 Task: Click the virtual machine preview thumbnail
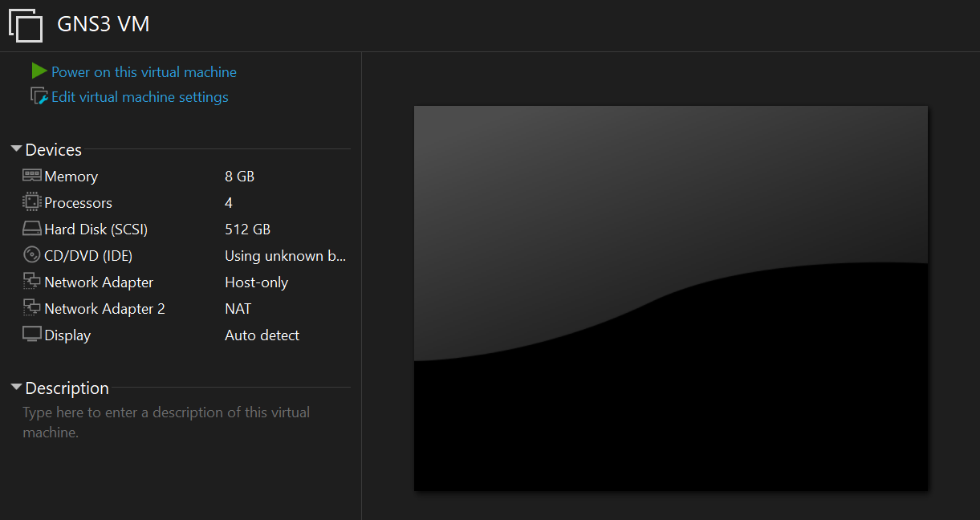coord(670,298)
